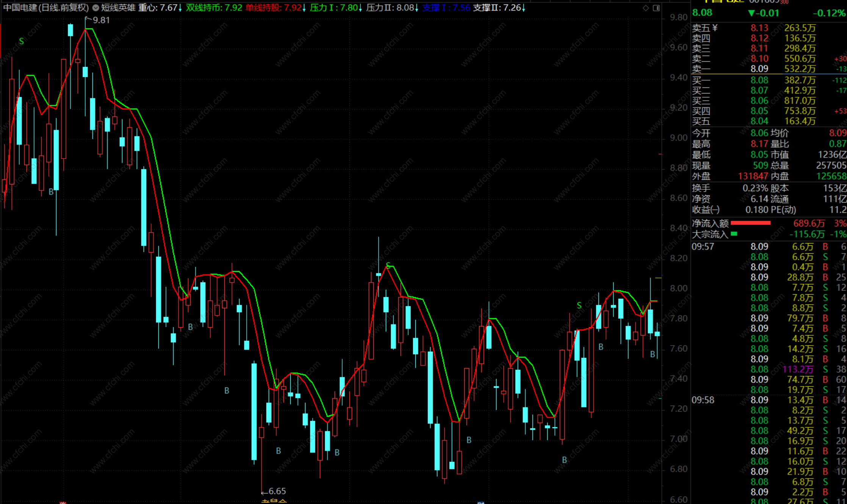847x504 pixels.
Task: Click the red 净流入额 bar
Action: click(750, 223)
